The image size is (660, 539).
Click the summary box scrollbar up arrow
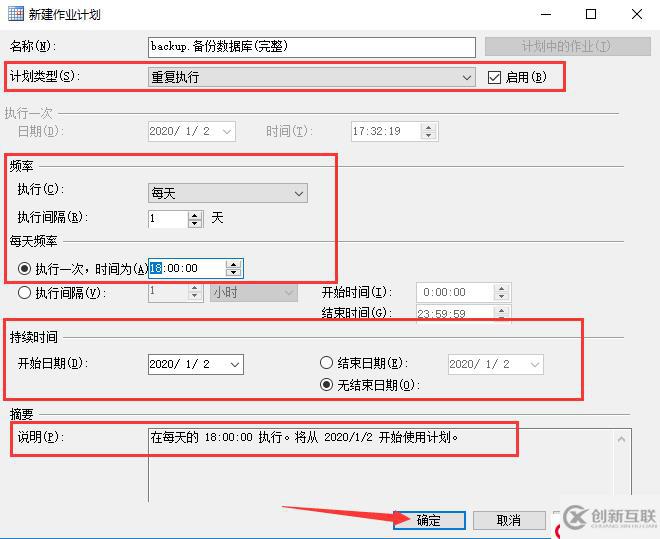[x=621, y=439]
